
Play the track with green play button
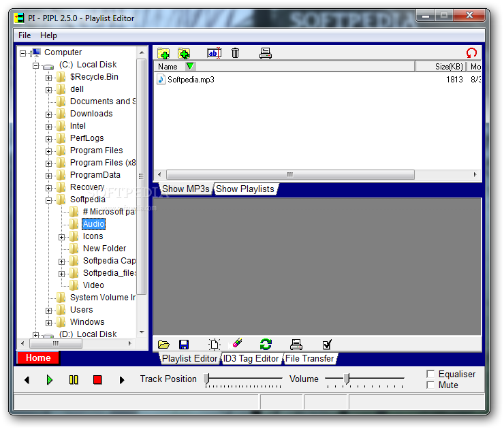coord(49,380)
